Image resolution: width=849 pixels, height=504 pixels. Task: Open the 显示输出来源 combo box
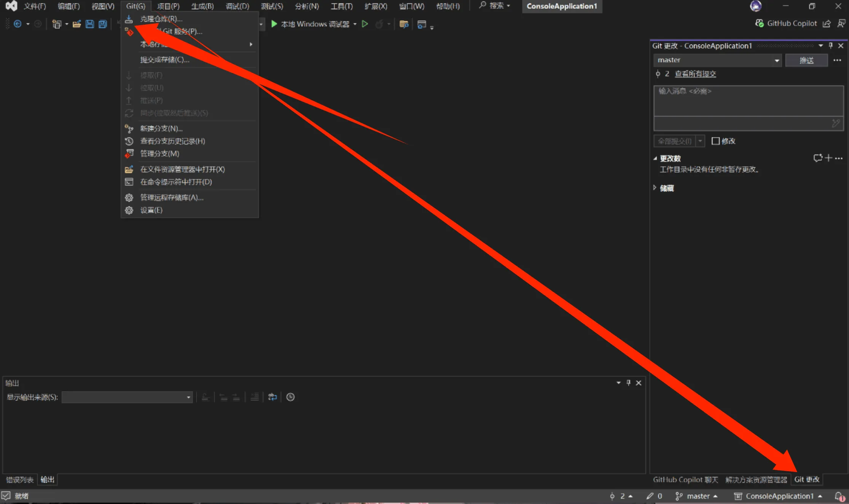127,397
